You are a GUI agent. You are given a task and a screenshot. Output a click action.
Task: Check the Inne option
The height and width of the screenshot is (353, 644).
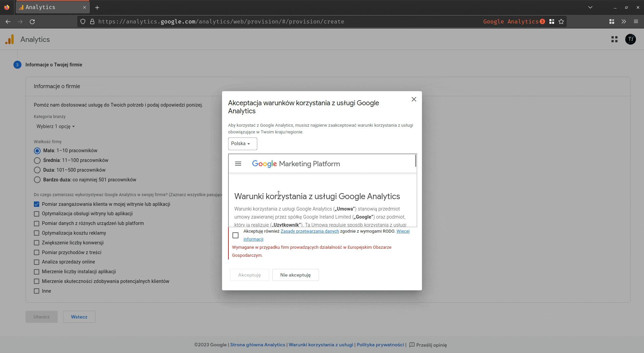click(37, 291)
